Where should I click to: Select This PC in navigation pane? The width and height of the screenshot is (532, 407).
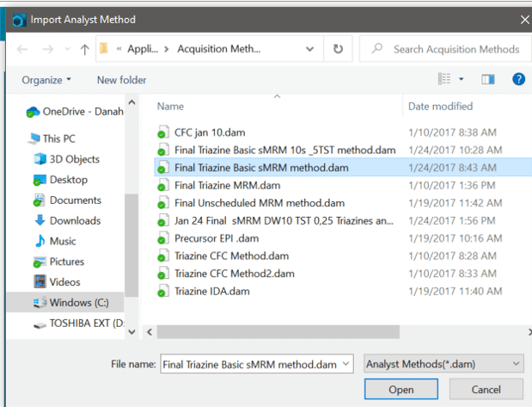tap(52, 139)
